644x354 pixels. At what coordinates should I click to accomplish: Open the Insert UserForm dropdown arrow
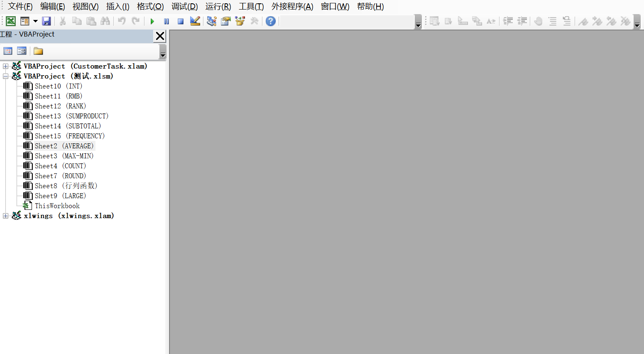[x=35, y=21]
